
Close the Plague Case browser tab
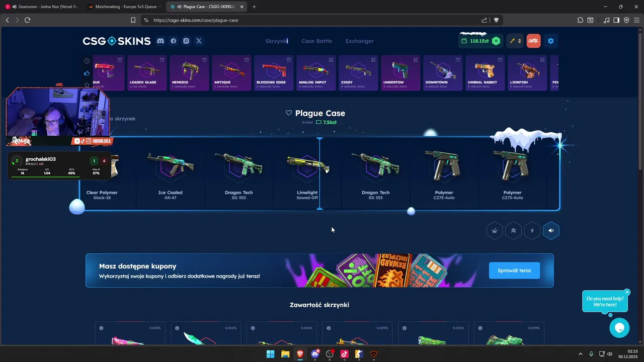click(x=242, y=7)
